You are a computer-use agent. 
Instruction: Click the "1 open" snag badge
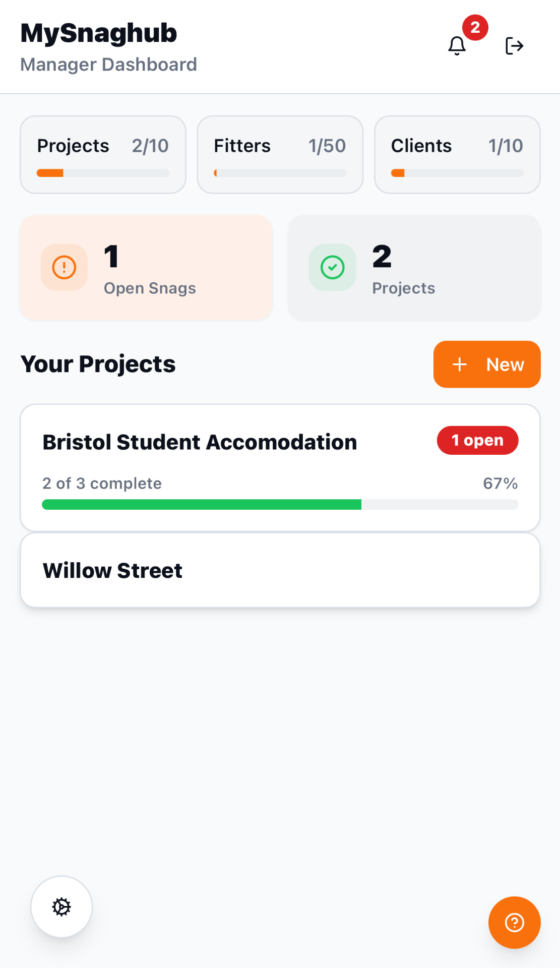click(477, 440)
